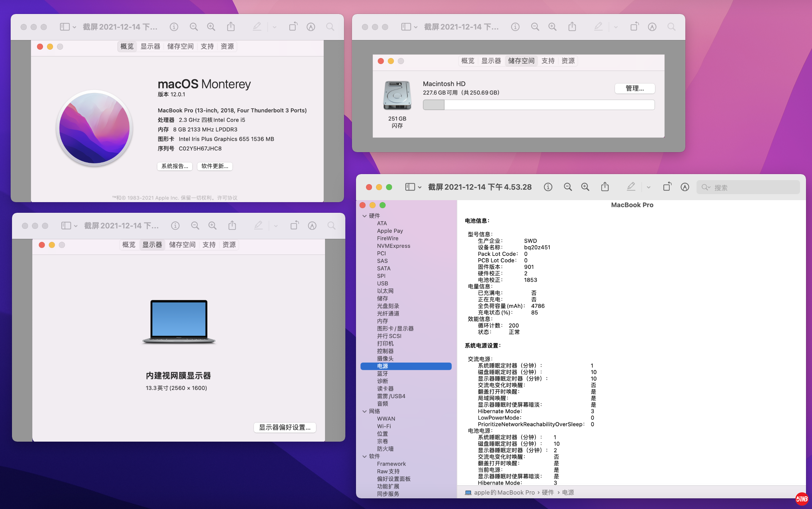Zoom out in the retina display window
The width and height of the screenshot is (812, 509).
click(195, 226)
